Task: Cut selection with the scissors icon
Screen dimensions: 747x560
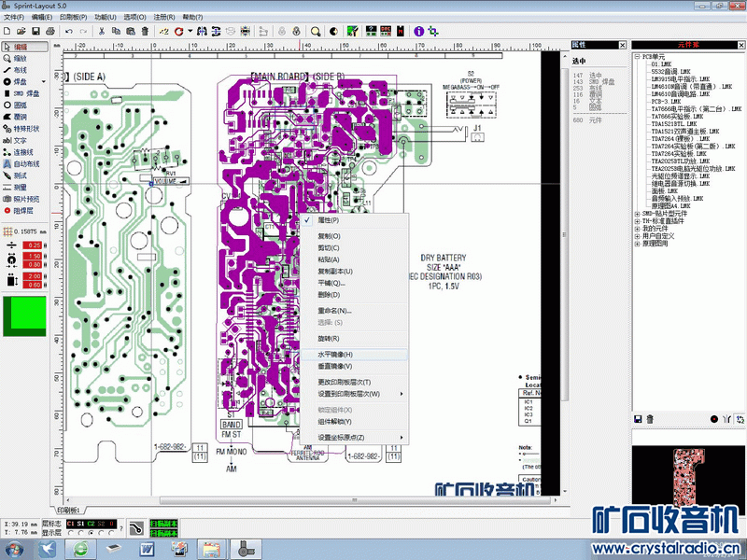Action: click(102, 31)
